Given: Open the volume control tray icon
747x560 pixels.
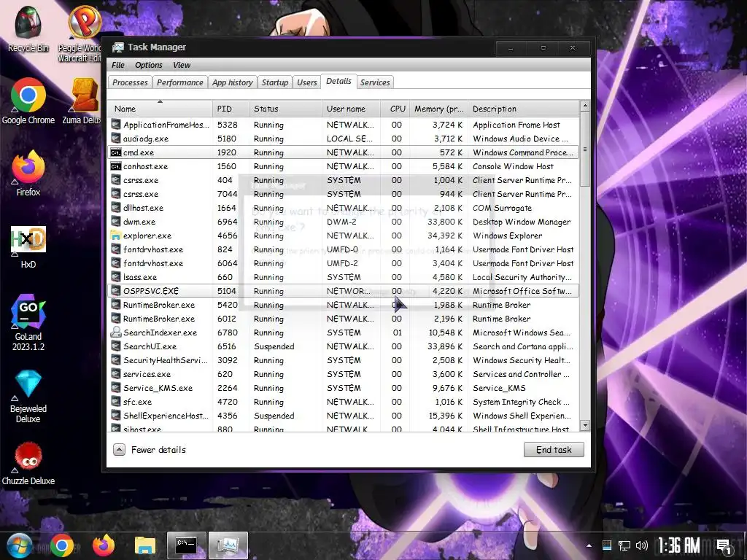Looking at the screenshot, I should (642, 545).
